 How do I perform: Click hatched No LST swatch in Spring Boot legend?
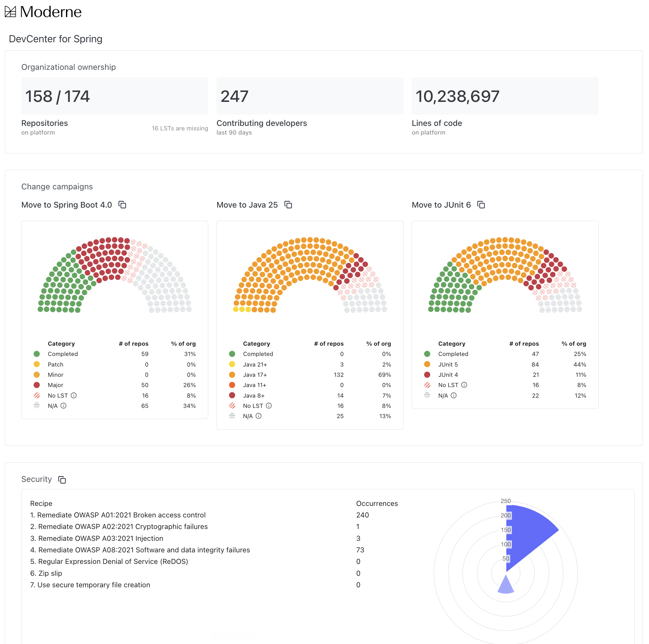coord(37,395)
